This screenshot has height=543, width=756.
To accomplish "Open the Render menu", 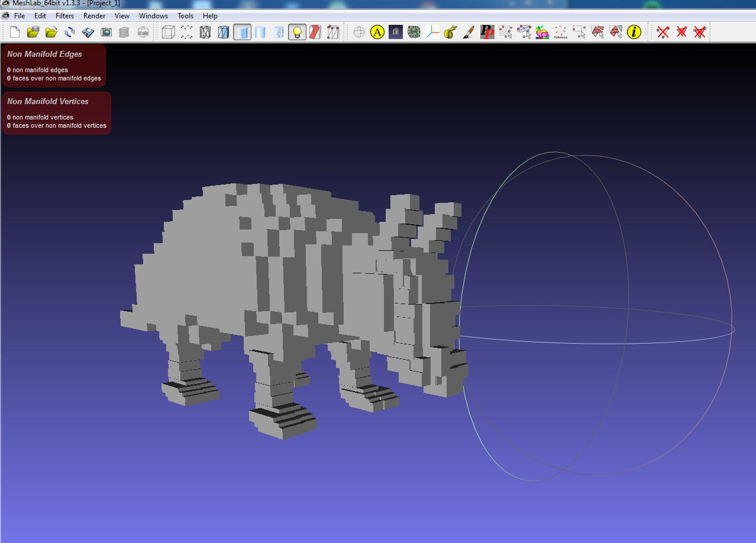I will 95,16.
